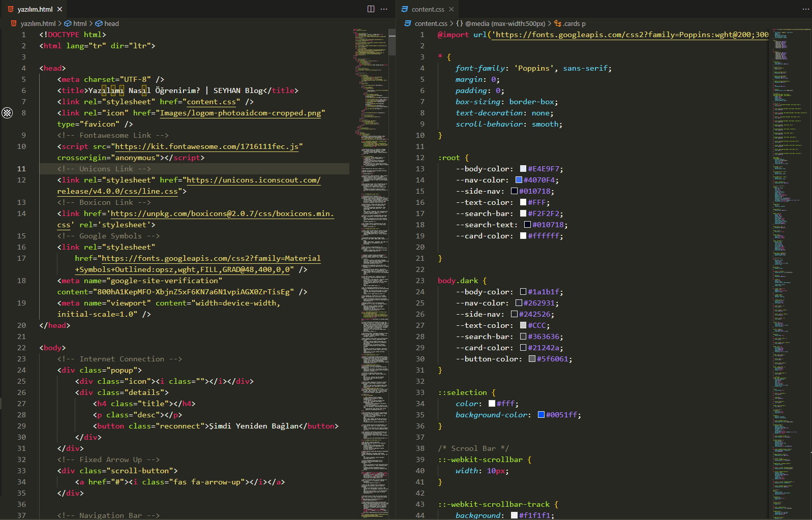812x520 pixels.
Task: Click the HTML file icon in yazılım.html tab
Action: (11, 9)
